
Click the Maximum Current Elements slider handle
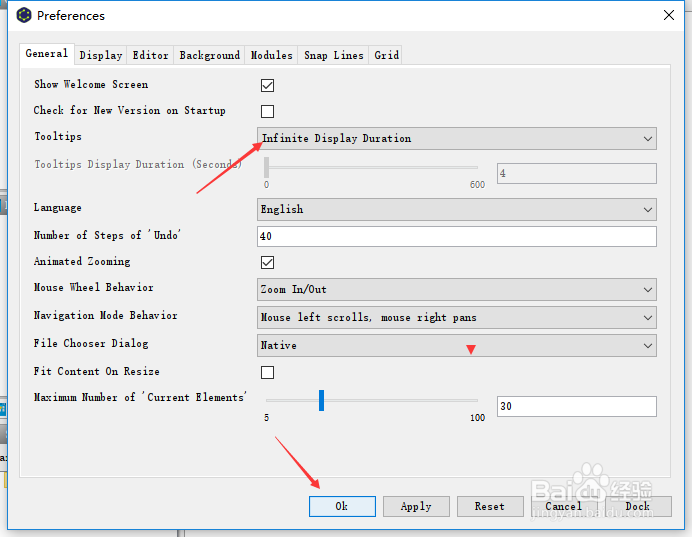tap(322, 400)
